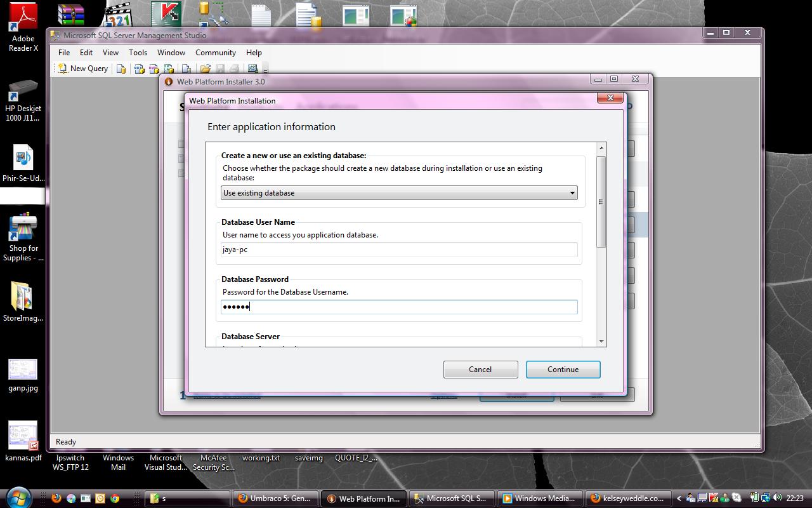Viewport: 812px width, 508px height.
Task: Select the WinRAR desktop icon at the top
Action: (70, 15)
